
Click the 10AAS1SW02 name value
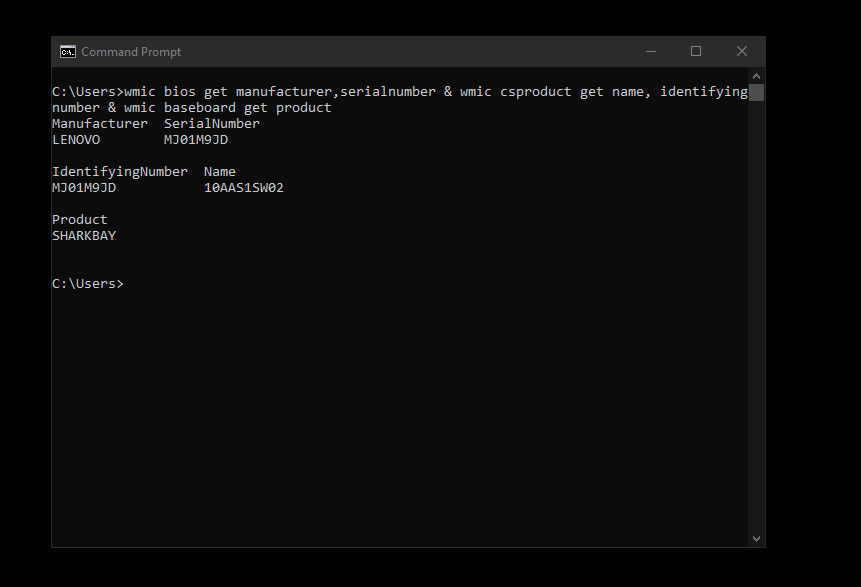coord(244,188)
